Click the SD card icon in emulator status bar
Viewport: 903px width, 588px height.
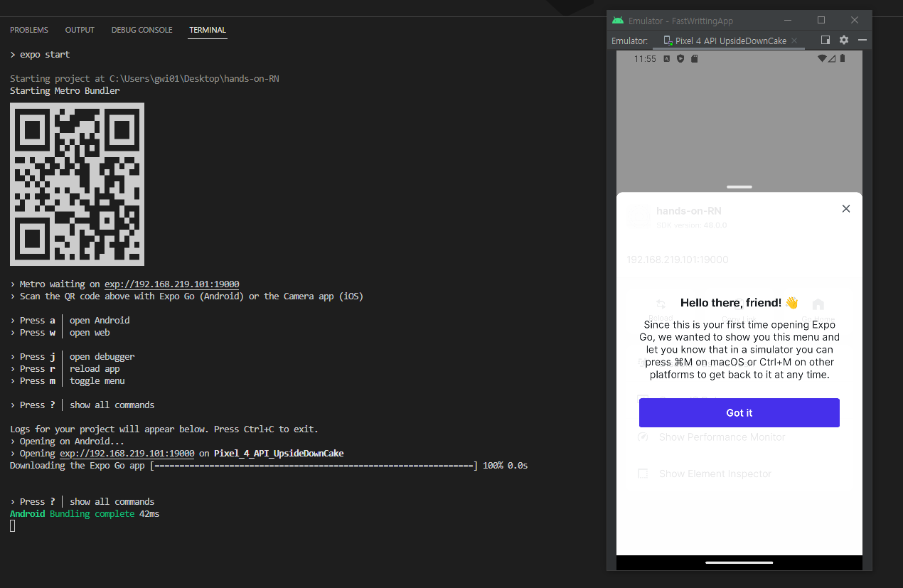tap(695, 58)
